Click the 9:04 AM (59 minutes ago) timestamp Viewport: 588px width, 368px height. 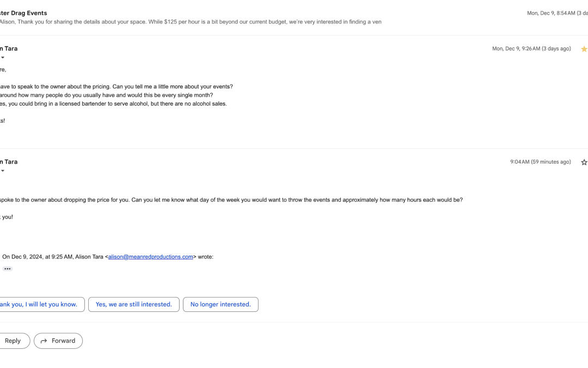540,162
